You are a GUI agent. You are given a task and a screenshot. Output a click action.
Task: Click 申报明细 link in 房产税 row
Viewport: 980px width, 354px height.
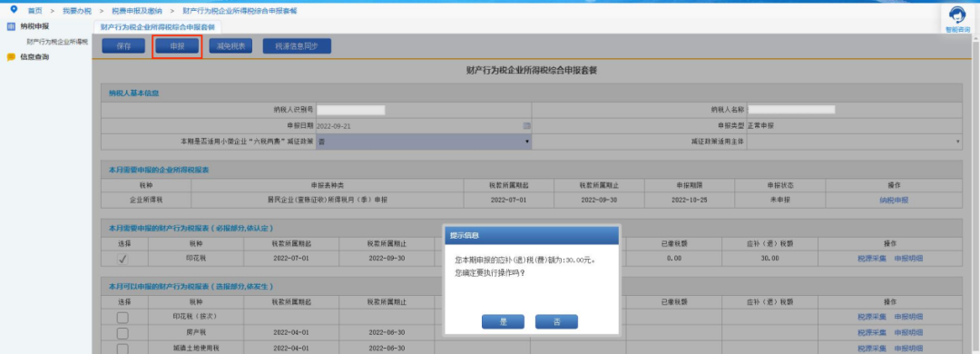tap(908, 333)
